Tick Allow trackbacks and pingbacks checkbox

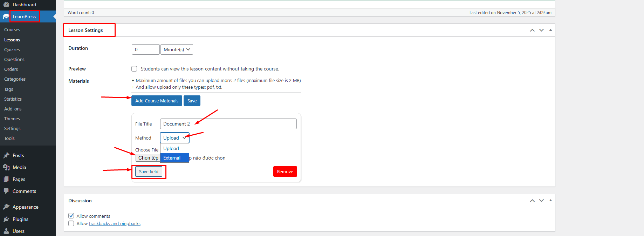pyautogui.click(x=71, y=223)
